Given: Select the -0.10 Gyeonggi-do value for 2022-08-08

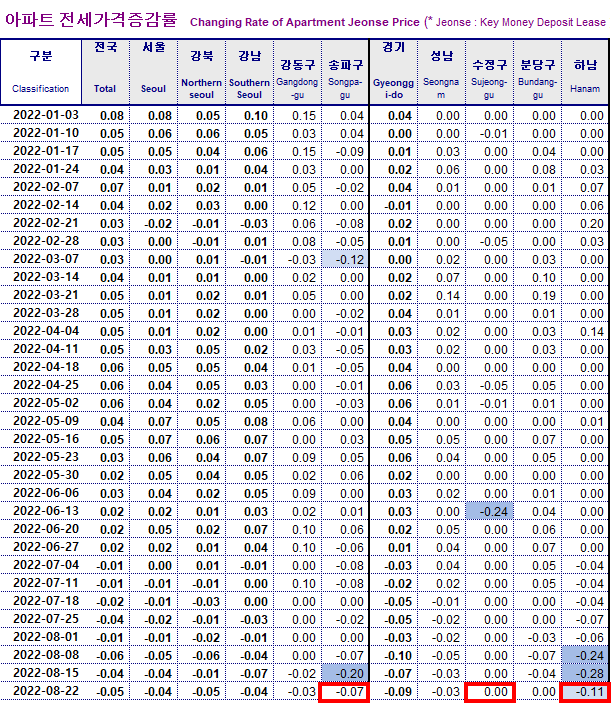Looking at the screenshot, I should (x=398, y=655).
